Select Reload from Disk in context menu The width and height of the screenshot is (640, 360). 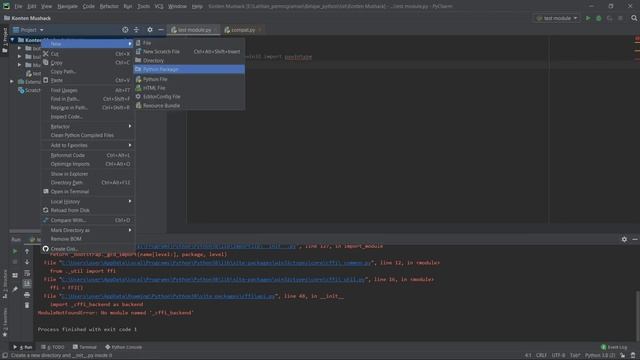point(88,210)
